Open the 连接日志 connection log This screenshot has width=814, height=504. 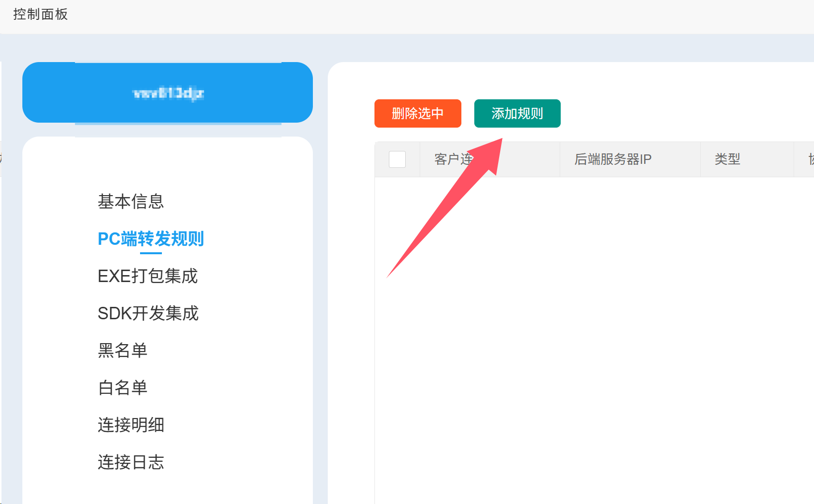[x=131, y=462]
